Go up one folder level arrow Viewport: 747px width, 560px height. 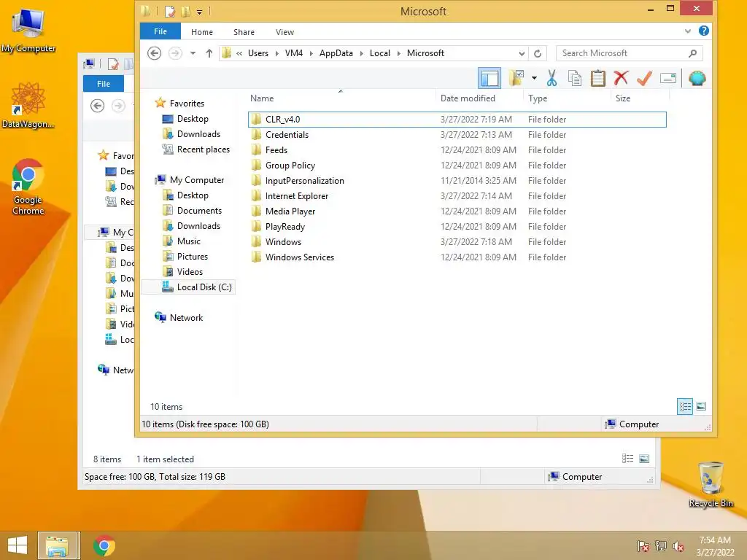click(209, 53)
